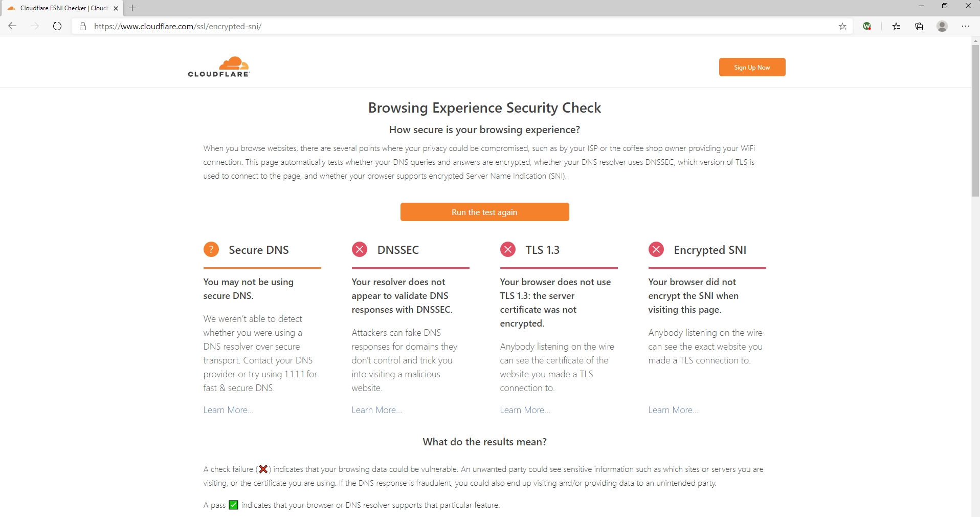View site info via lock icon

click(x=82, y=26)
